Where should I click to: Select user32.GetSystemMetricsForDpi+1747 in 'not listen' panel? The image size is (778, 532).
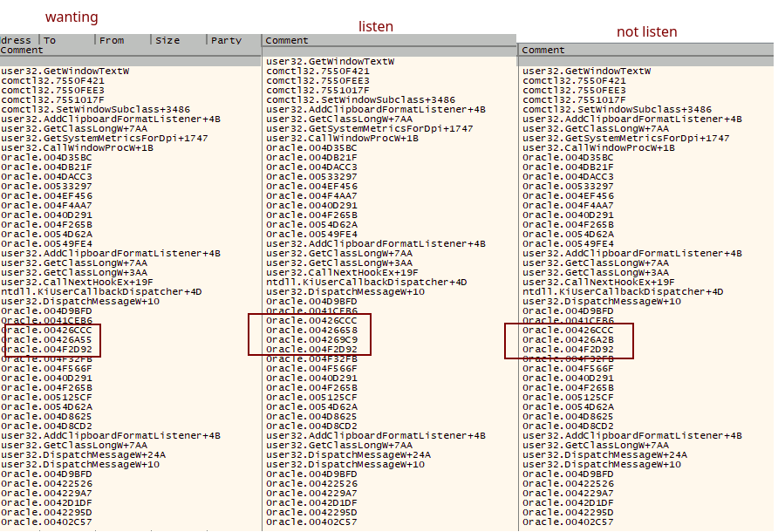[626, 138]
